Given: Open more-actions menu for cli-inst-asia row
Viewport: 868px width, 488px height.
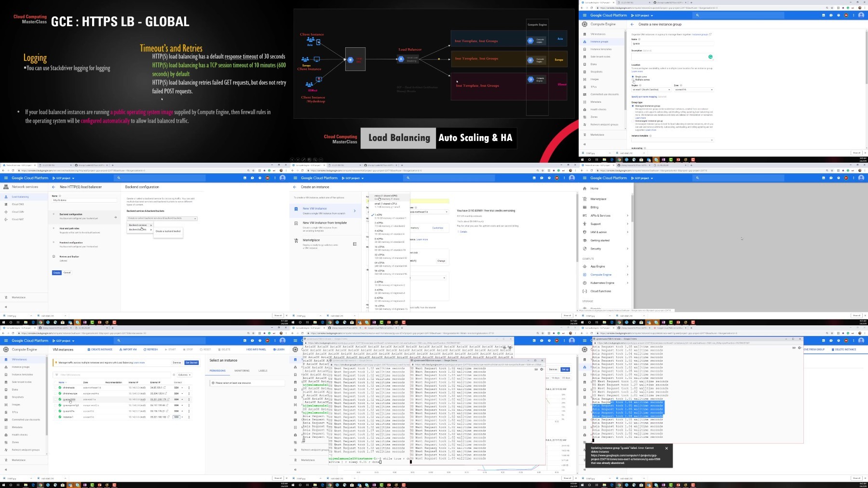Looking at the screenshot, I should point(189,388).
